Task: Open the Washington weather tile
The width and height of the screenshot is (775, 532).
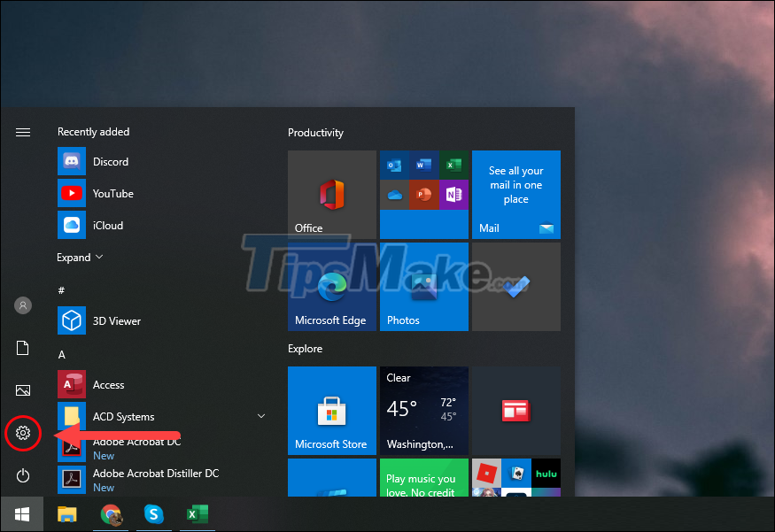Action: [424, 411]
